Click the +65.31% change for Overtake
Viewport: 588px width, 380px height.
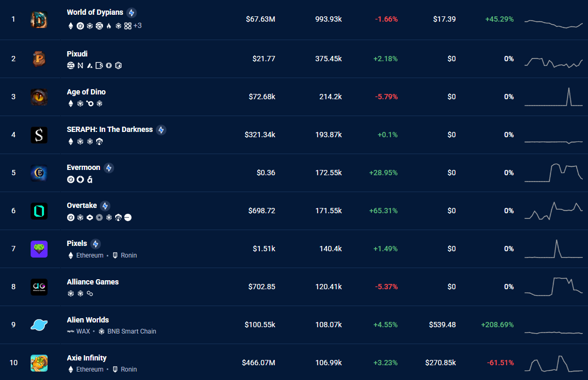[383, 211]
